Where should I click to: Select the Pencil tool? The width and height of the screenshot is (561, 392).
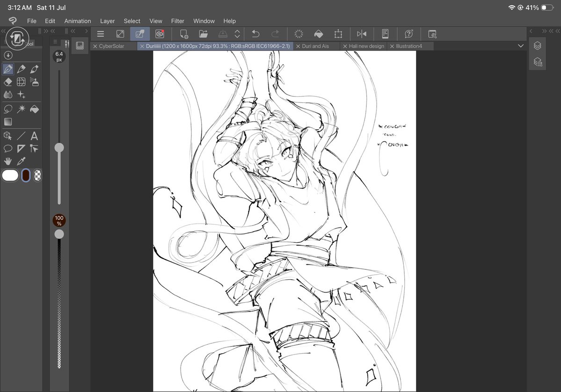coord(21,69)
